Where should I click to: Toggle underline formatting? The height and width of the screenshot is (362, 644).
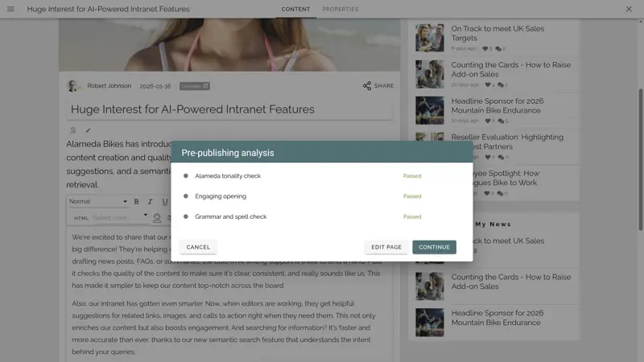coord(165,202)
